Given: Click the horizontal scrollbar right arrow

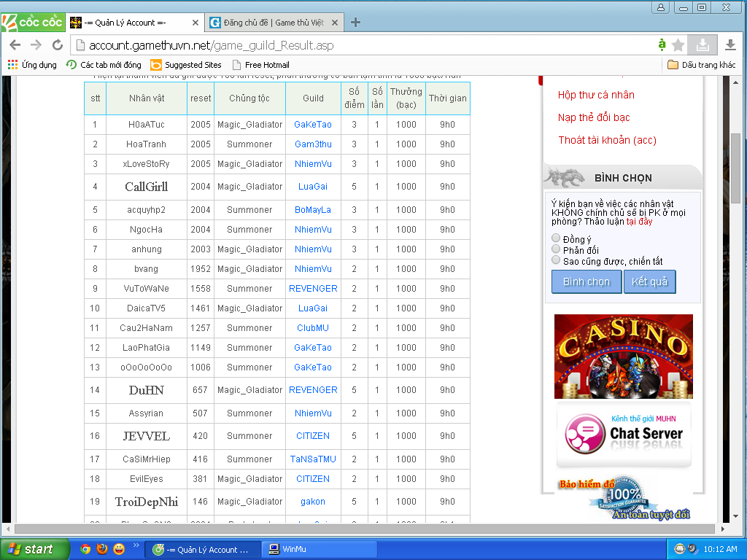Looking at the screenshot, I should tap(723, 529).
